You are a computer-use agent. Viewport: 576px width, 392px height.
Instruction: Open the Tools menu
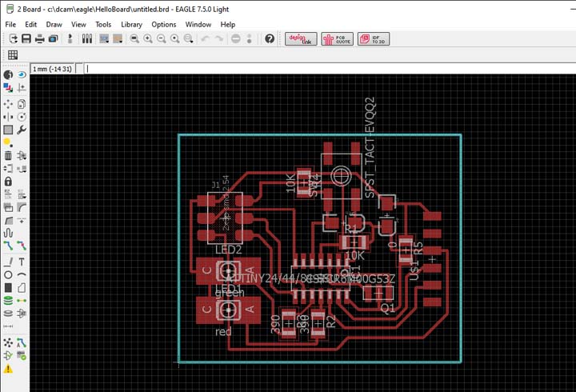103,25
